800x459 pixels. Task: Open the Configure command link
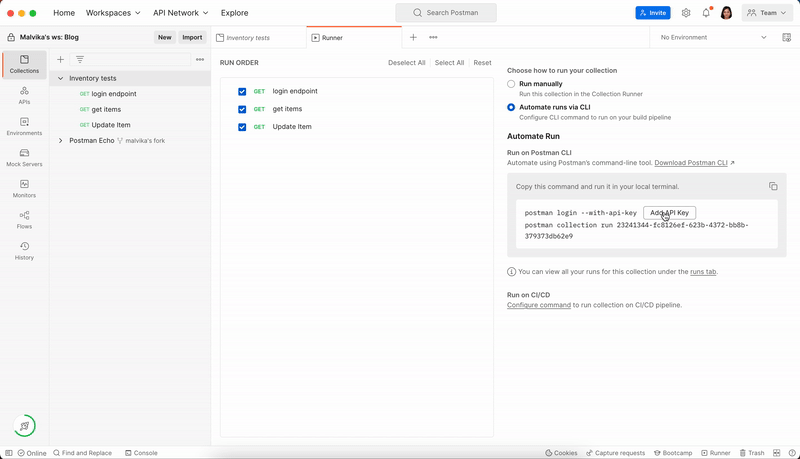pyautogui.click(x=539, y=305)
